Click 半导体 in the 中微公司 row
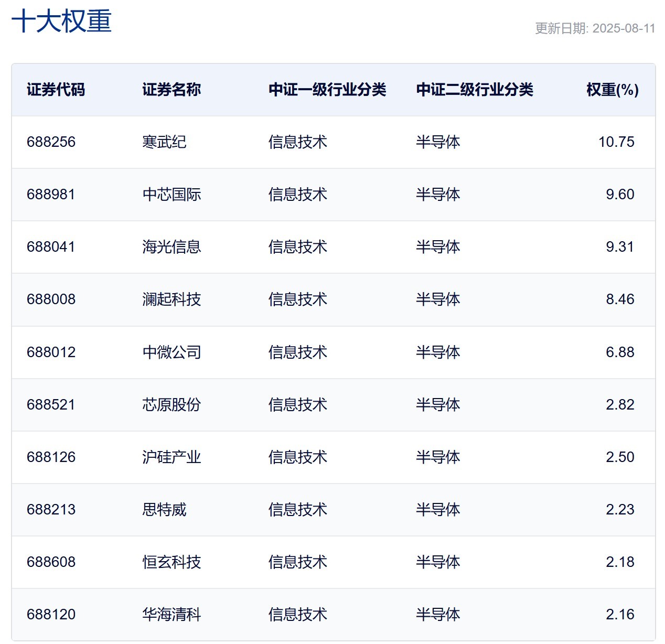The height and width of the screenshot is (644, 665). tap(438, 352)
